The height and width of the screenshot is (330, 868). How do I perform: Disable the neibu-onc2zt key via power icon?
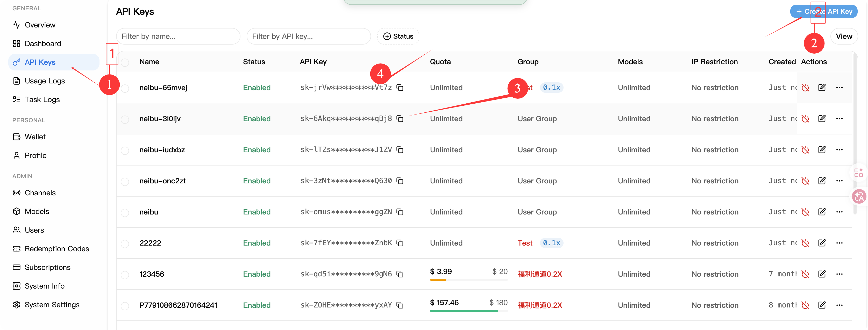pyautogui.click(x=805, y=181)
